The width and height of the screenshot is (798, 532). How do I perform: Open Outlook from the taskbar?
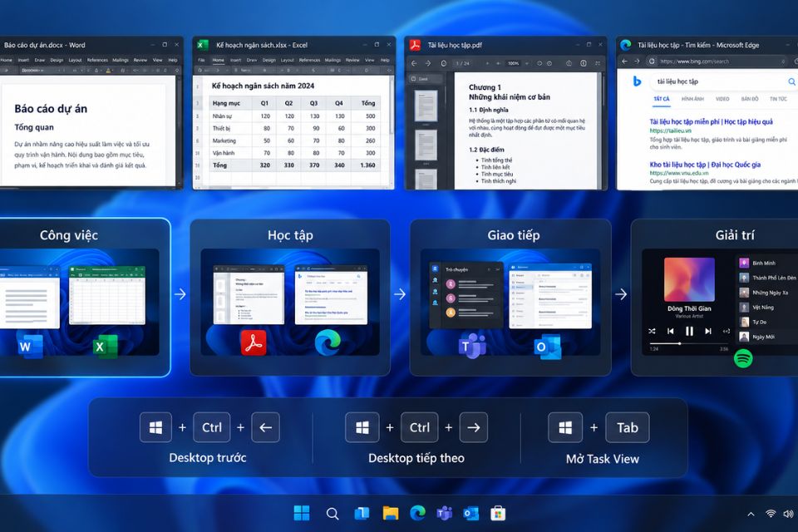pos(470,514)
